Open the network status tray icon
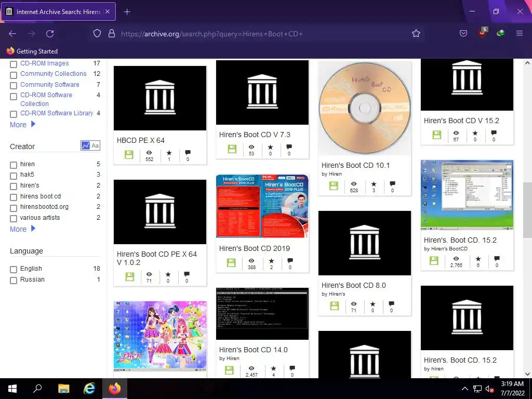Image resolution: width=532 pixels, height=399 pixels. point(477,389)
